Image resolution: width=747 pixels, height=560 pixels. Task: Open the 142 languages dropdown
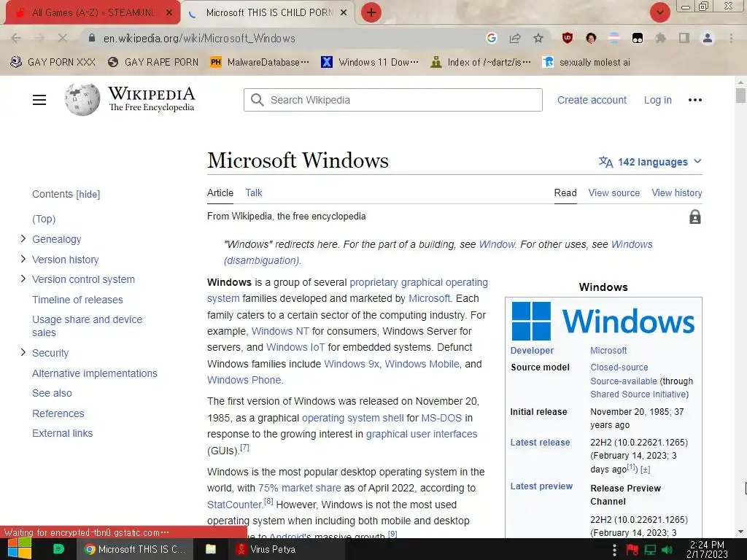pyautogui.click(x=650, y=162)
